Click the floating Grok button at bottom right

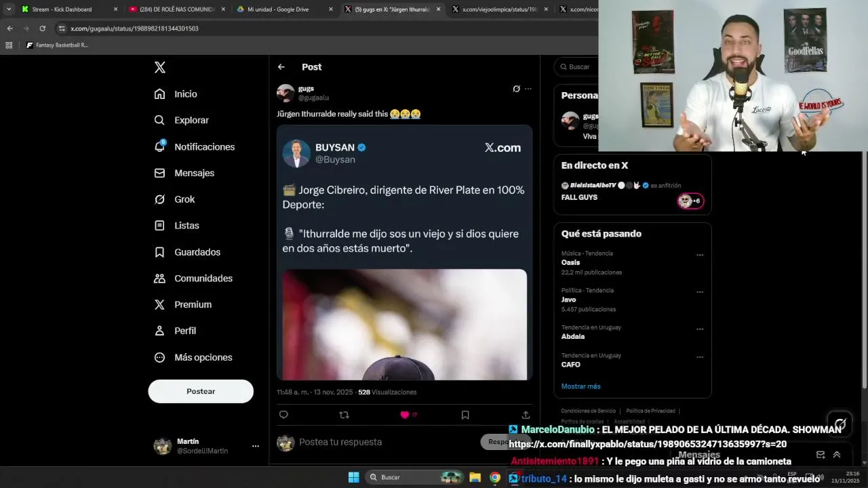[x=840, y=424]
